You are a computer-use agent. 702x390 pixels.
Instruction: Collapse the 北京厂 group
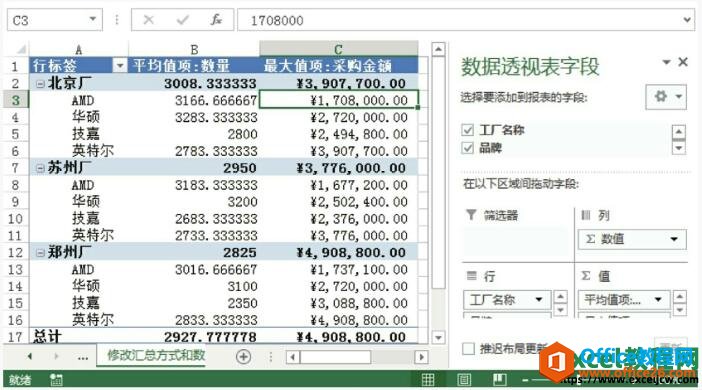[x=40, y=83]
